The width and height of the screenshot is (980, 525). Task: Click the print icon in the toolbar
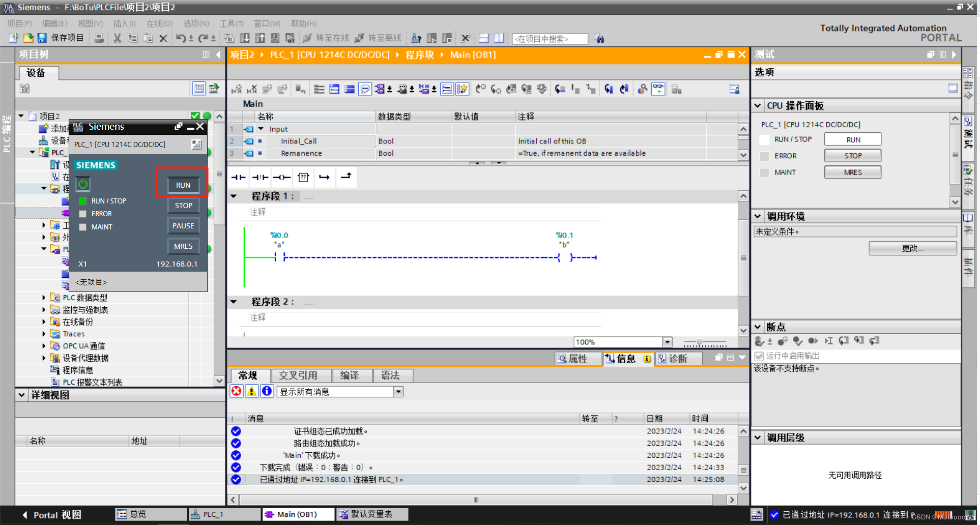coord(100,38)
